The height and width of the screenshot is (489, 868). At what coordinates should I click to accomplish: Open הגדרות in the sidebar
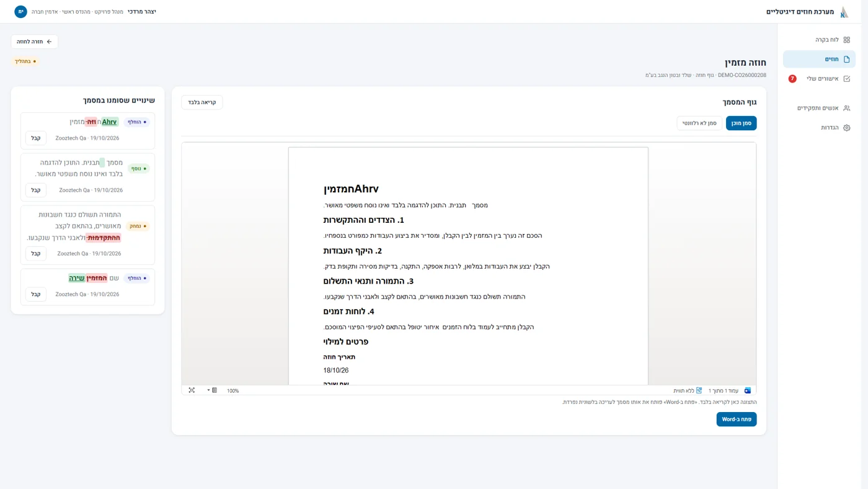[819, 128]
